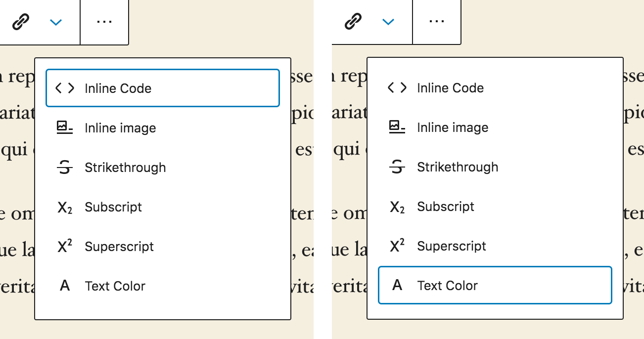This screenshot has height=339, width=644.
Task: Click the link icon in the right toolbar
Action: pos(353,22)
